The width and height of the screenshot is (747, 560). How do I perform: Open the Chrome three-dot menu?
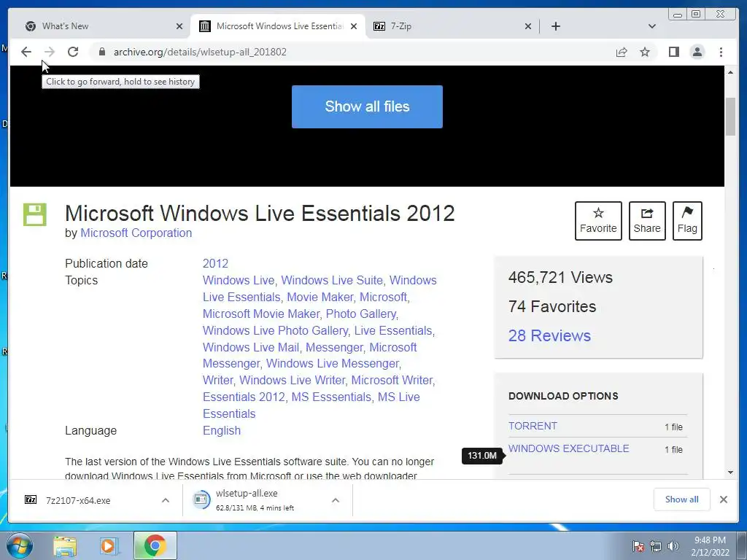tap(721, 52)
